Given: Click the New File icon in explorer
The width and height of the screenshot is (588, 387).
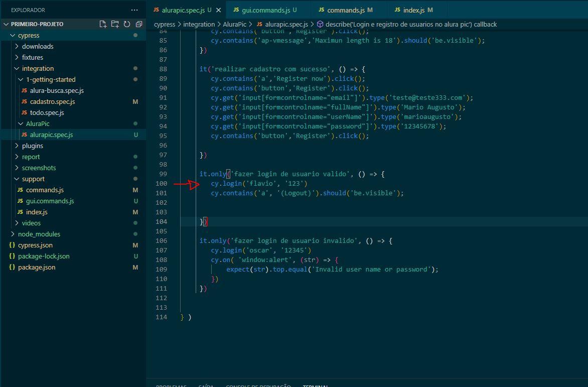Looking at the screenshot, I should [x=103, y=24].
